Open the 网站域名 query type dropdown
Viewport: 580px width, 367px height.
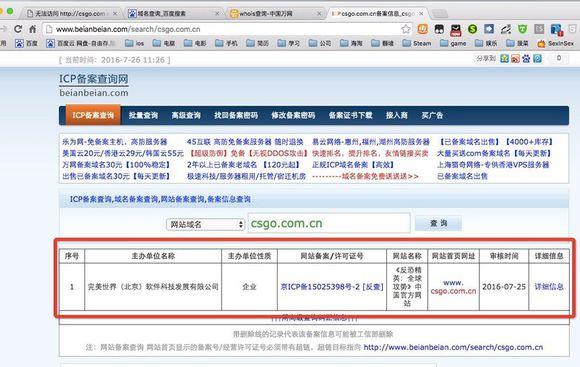pyautogui.click(x=205, y=224)
